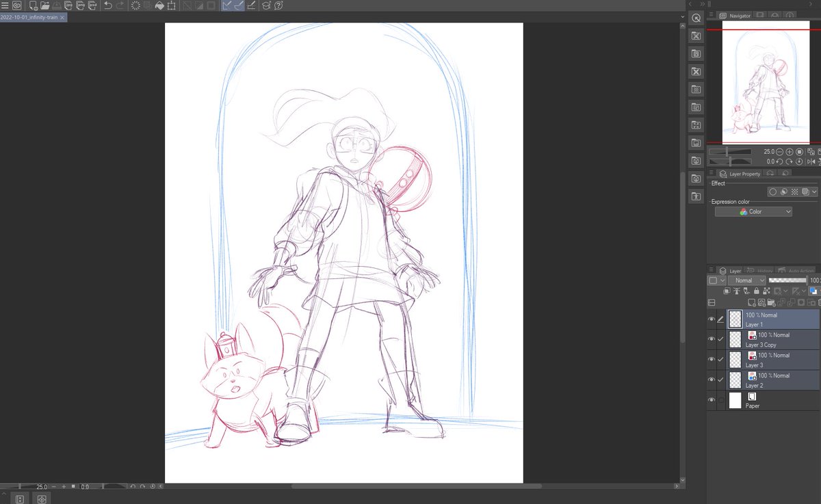Open palette color dropdown in Layer panel
The image size is (821, 504).
(x=716, y=280)
